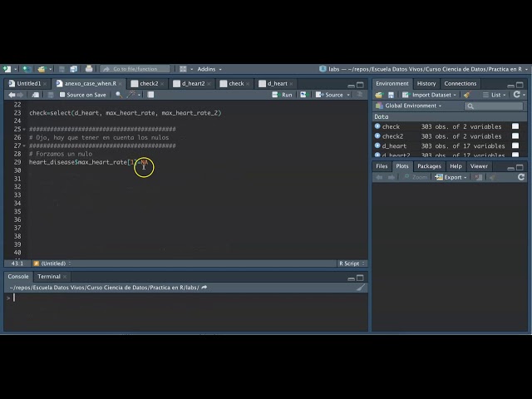532x399 pixels.
Task: Expand the d_heart data frame entry
Action: point(377,146)
